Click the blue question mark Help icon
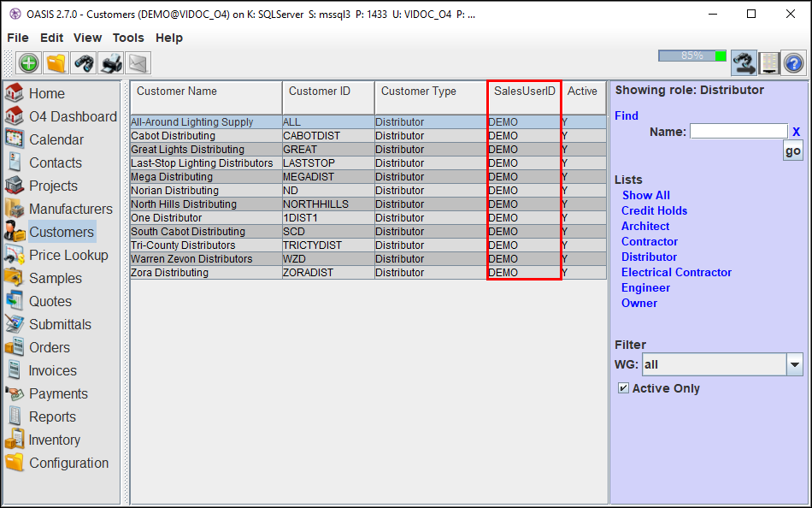 (793, 63)
